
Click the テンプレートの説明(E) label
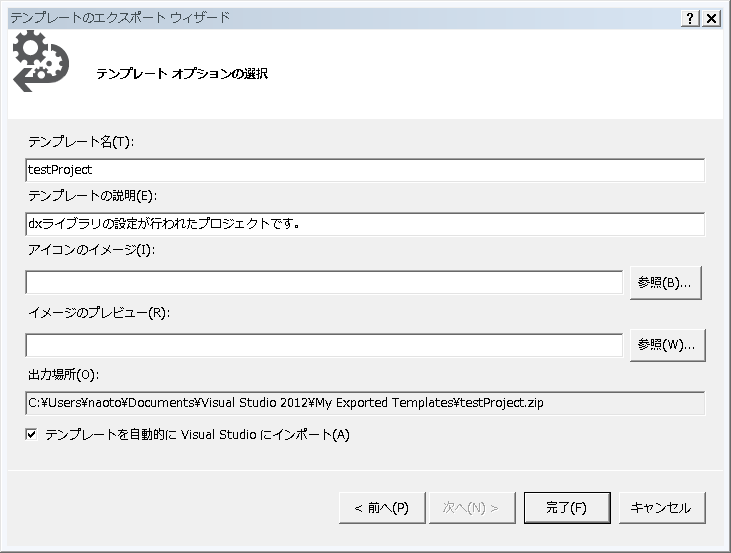pos(92,196)
